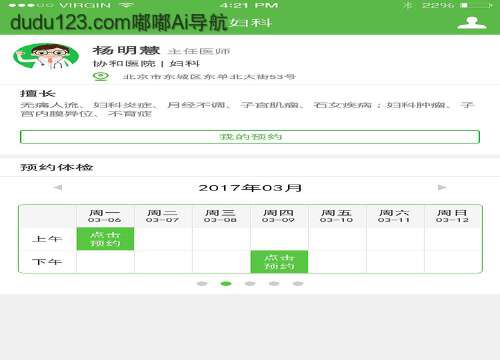Select first calendar page dot

(x=202, y=284)
